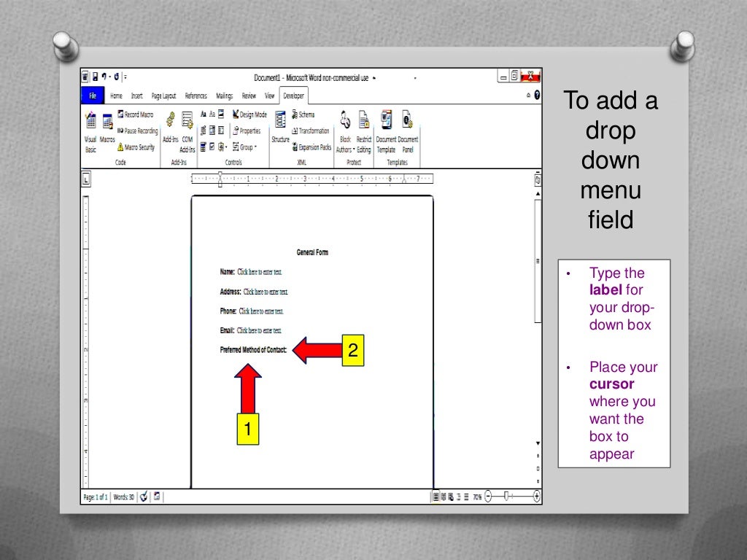The image size is (747, 560).
Task: Open the Document Panel
Action: point(408,132)
